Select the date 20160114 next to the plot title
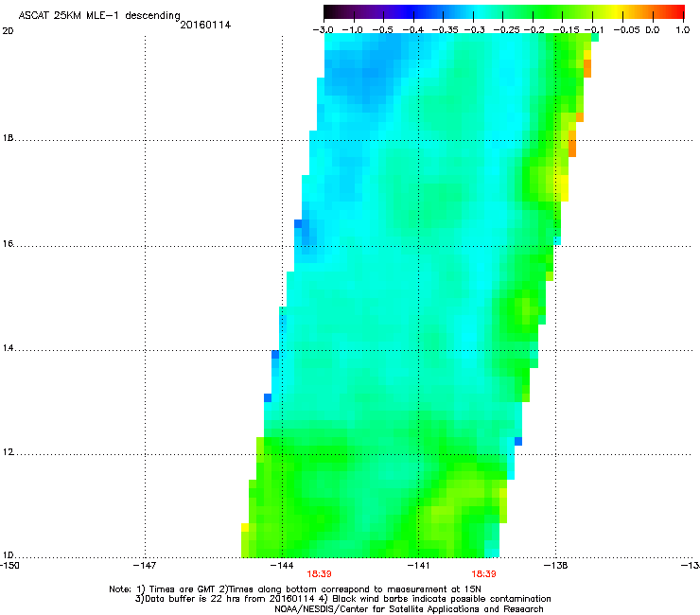 pos(205,25)
